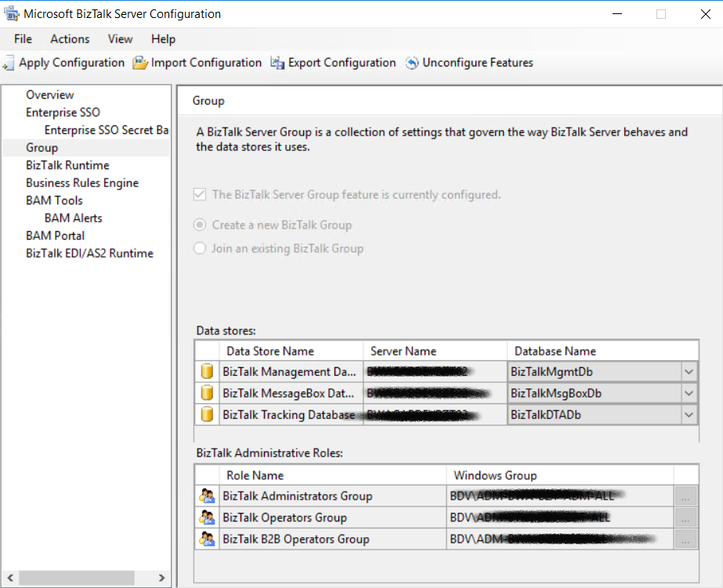Click the database icon beside BizTalk Management Database
723x588 pixels.
(206, 371)
